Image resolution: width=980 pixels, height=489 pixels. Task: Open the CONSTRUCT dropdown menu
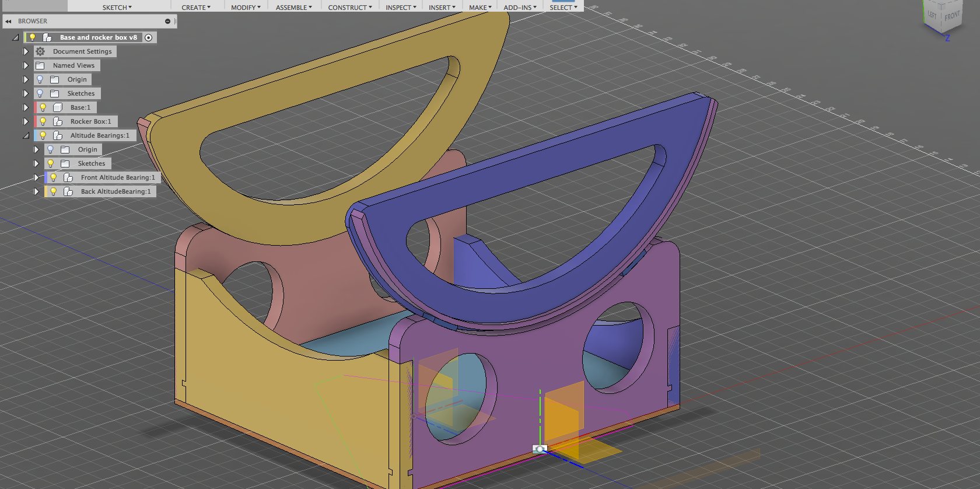(x=350, y=8)
